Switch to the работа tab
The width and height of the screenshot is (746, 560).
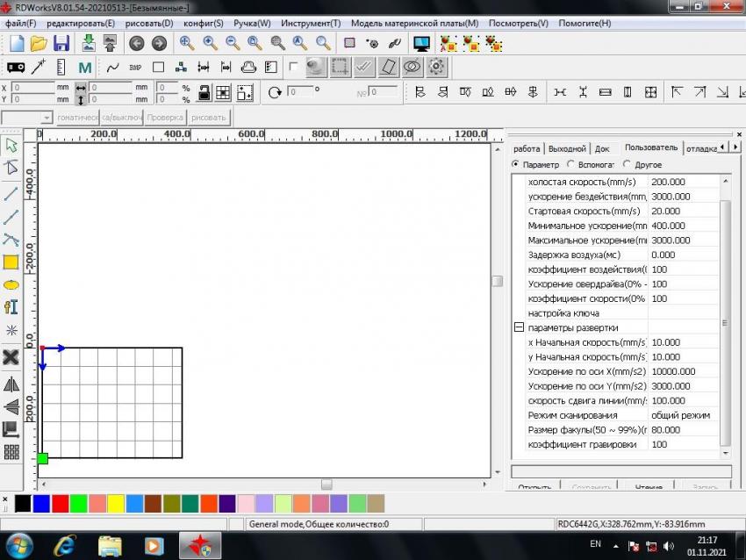527,148
